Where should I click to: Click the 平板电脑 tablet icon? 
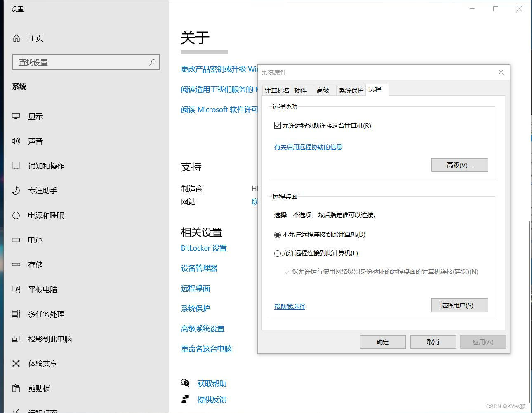[x=16, y=289]
